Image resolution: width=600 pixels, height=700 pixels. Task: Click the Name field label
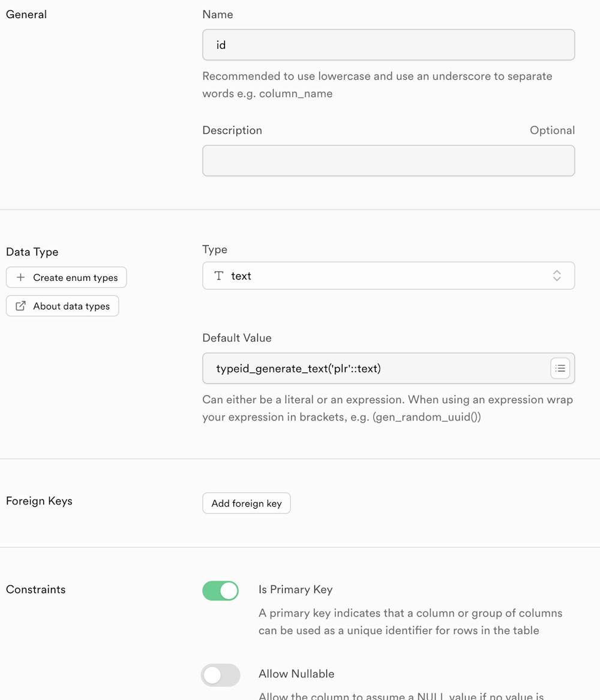tap(218, 14)
